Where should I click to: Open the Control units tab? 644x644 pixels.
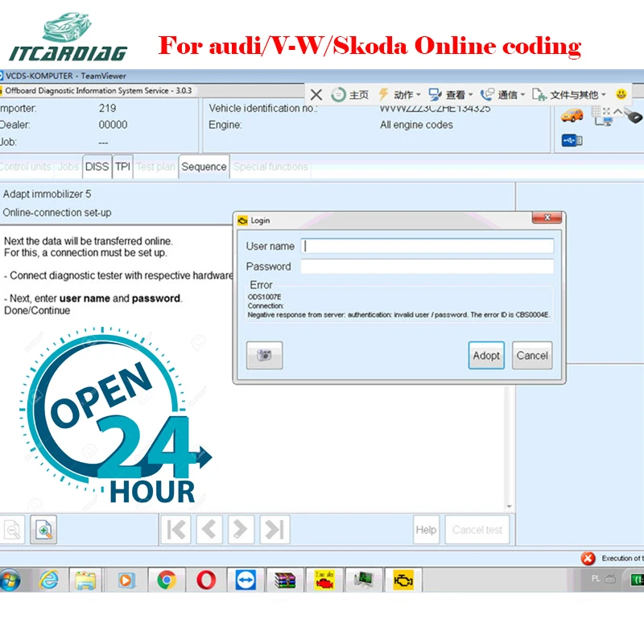coord(26,167)
